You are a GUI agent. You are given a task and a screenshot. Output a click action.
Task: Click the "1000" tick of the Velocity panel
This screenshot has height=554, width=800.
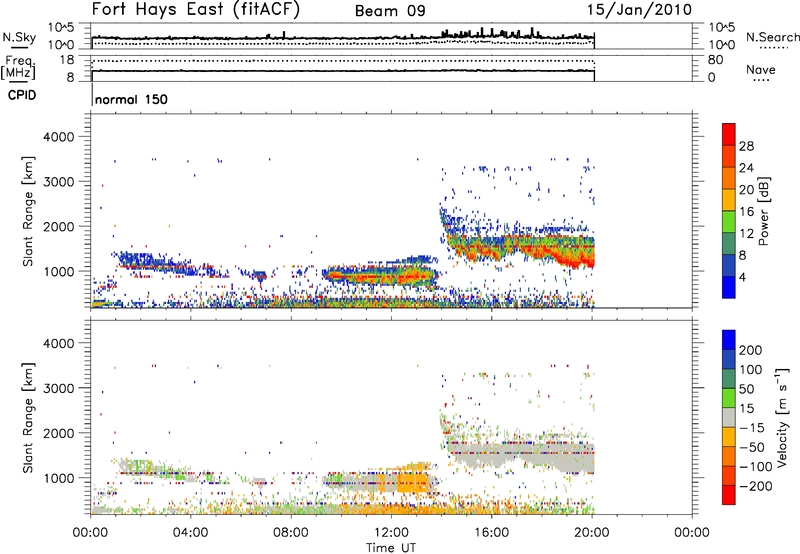59,478
